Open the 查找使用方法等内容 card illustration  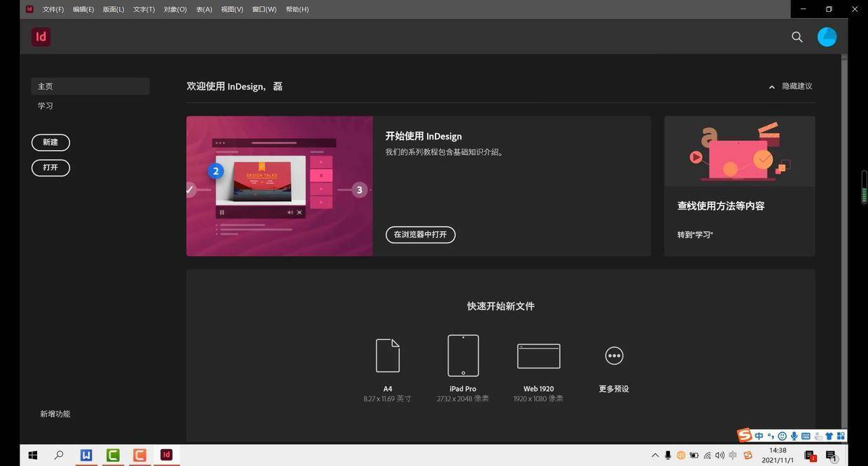tap(739, 151)
